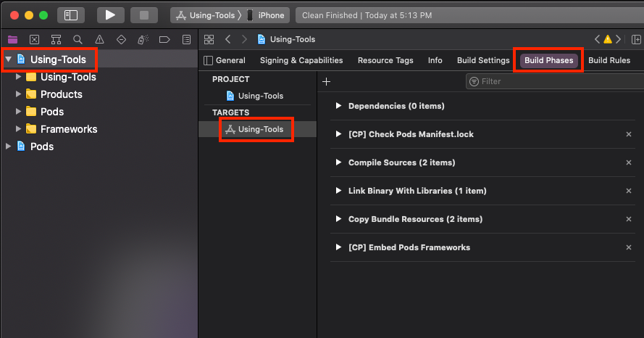The image size is (644, 338).
Task: Expand Dependencies (0 items) phase
Action: [x=338, y=106]
